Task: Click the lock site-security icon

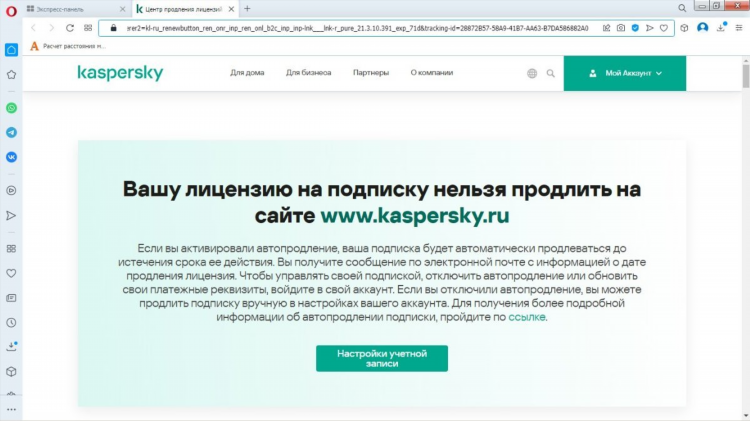Action: pyautogui.click(x=113, y=28)
